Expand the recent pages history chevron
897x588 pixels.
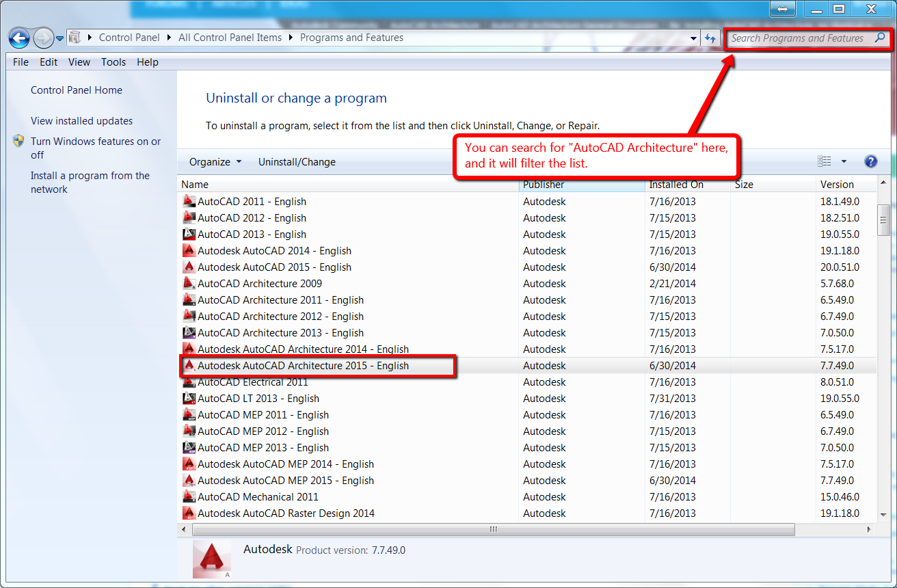[x=60, y=38]
